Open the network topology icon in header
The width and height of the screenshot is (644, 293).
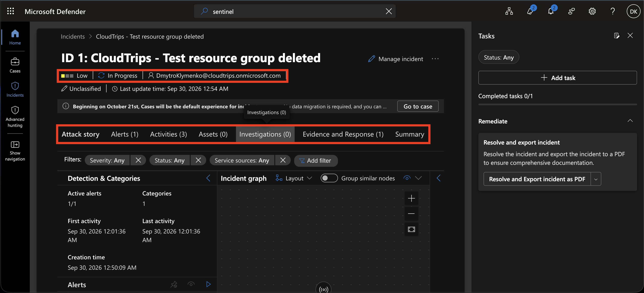pyautogui.click(x=509, y=11)
